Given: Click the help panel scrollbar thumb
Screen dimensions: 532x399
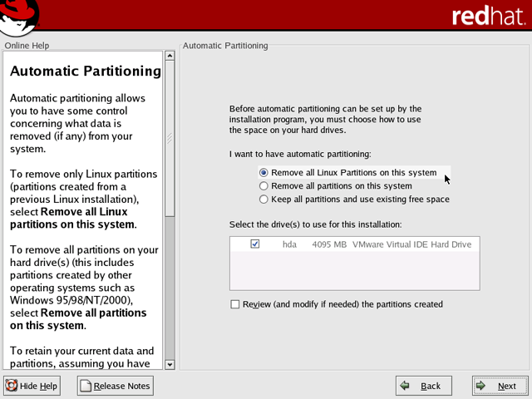Looking at the screenshot, I should (170, 137).
